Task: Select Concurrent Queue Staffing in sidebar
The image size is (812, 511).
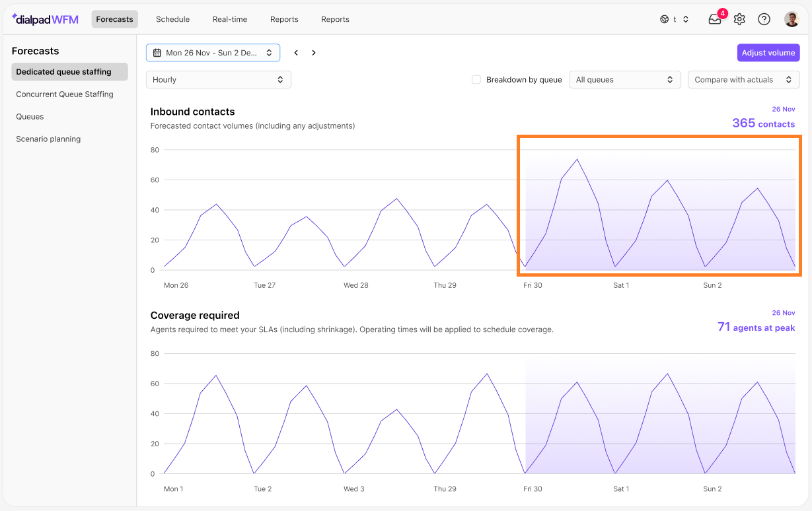Action: tap(65, 94)
